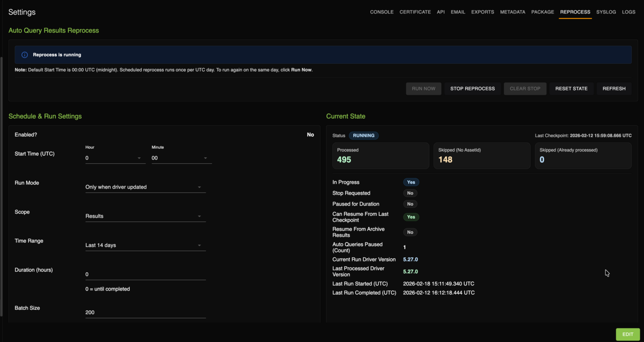Click the RUNNING status badge

(363, 135)
